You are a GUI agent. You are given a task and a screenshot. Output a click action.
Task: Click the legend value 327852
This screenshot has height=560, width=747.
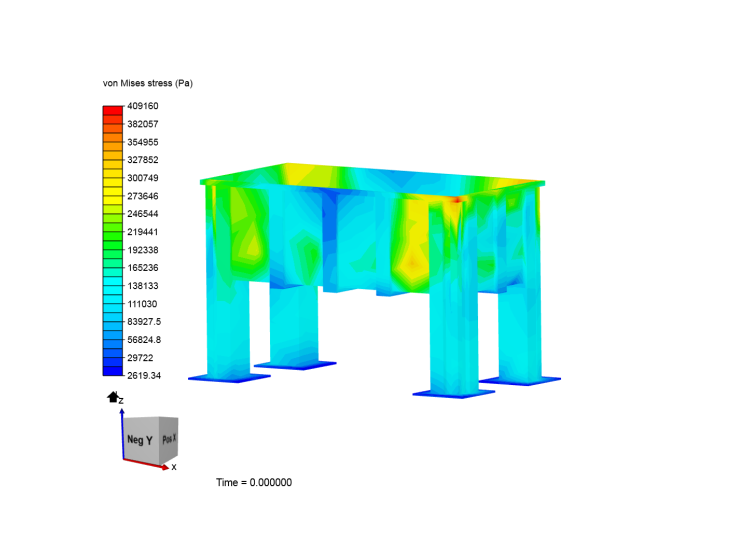coord(143,160)
